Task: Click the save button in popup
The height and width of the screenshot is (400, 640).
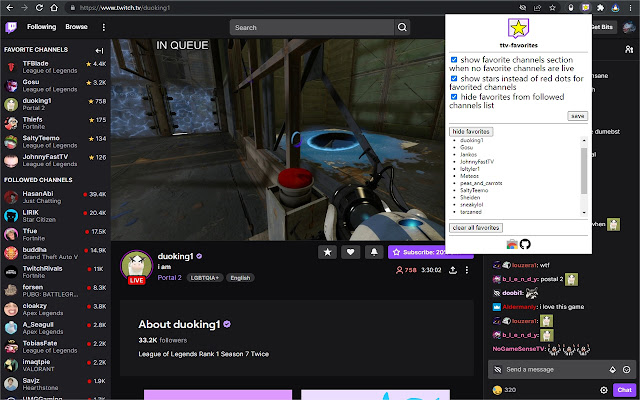Action: pos(578,116)
